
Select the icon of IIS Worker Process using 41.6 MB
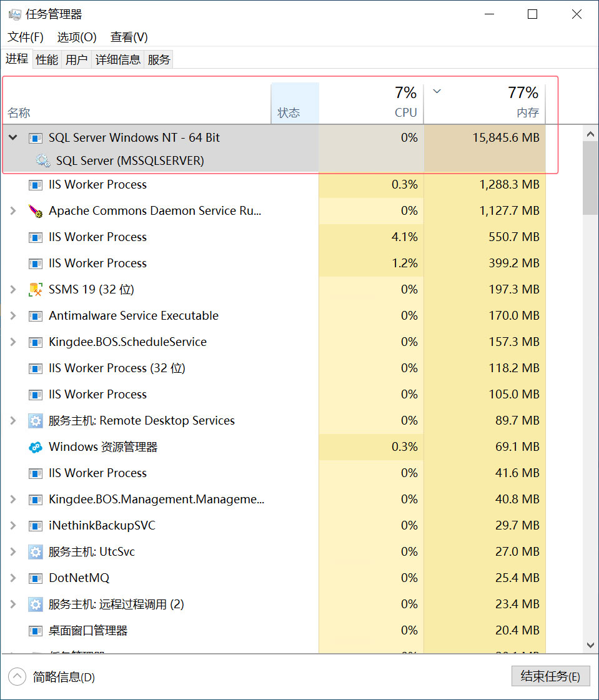click(x=35, y=473)
